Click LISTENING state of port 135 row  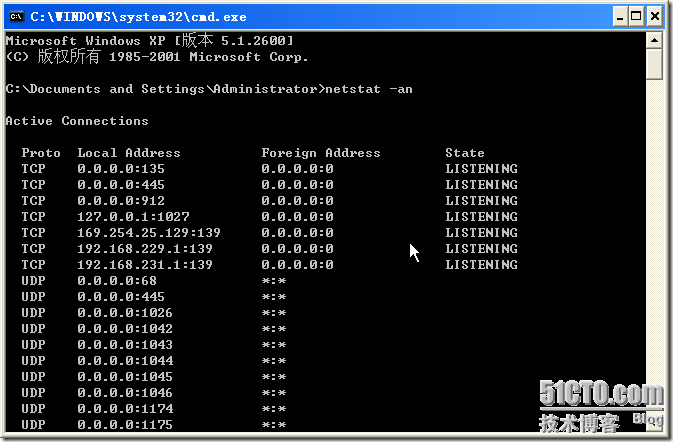point(481,169)
